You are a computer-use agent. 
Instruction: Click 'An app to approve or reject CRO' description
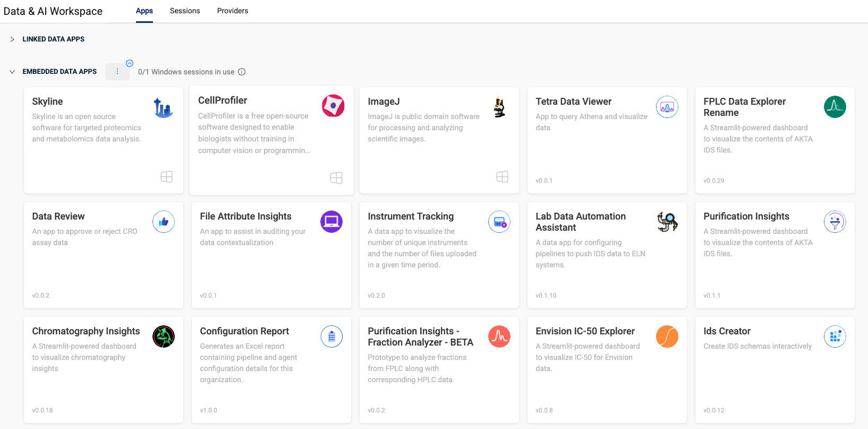pyautogui.click(x=84, y=237)
